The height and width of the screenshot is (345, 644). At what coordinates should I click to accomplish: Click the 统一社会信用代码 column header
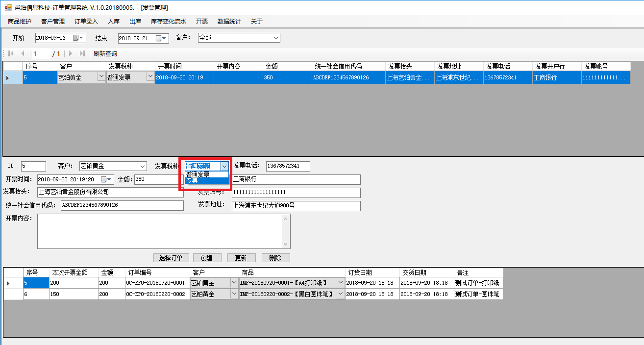[348, 66]
